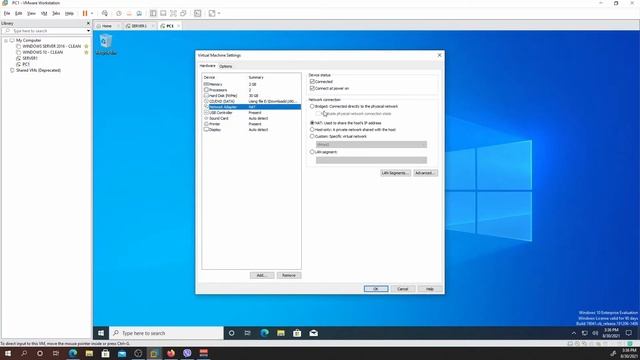Open the VM menu

click(x=44, y=13)
